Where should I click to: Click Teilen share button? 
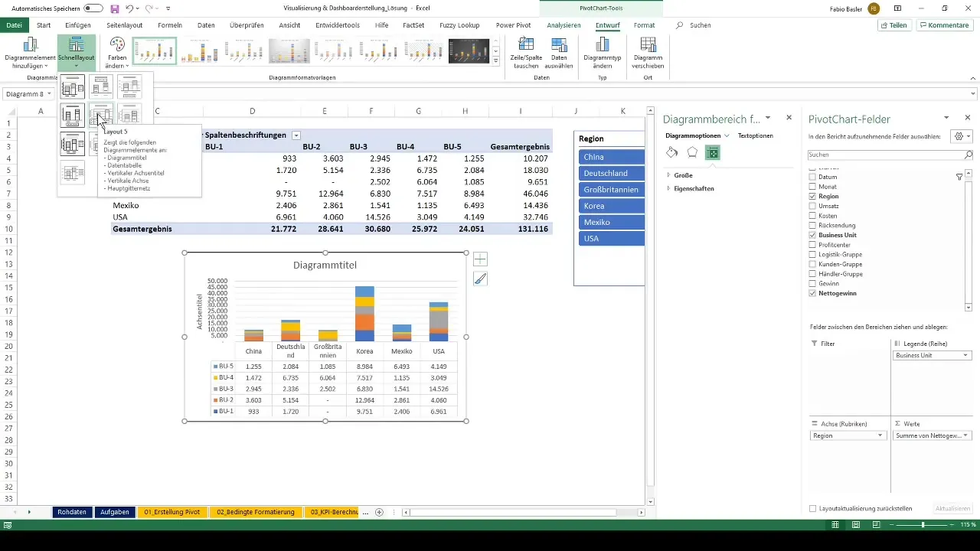point(894,25)
